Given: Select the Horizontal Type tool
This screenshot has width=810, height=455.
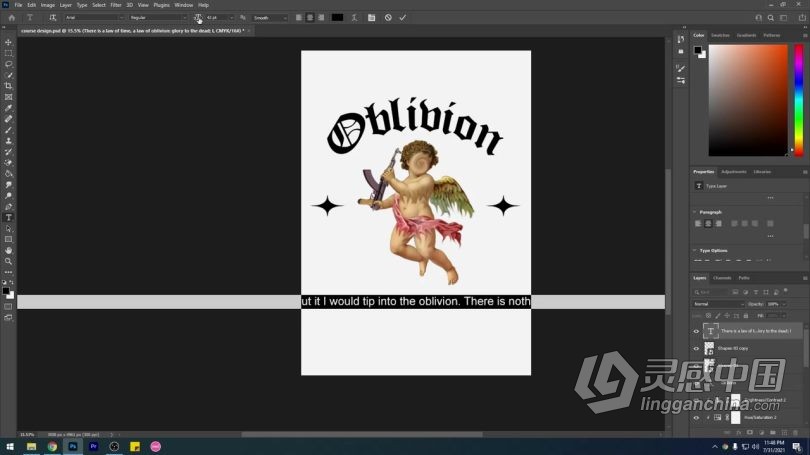Looking at the screenshot, I should (x=8, y=217).
